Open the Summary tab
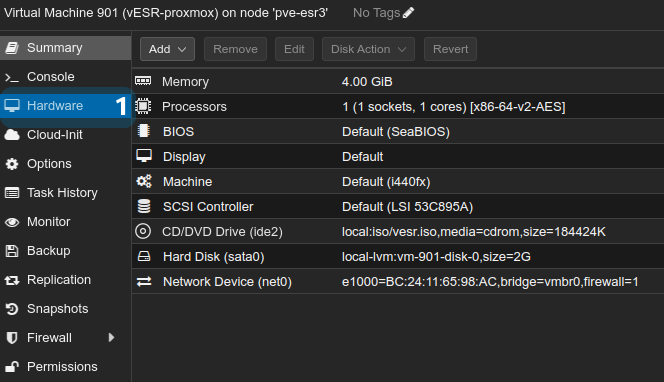This screenshot has width=664, height=382. click(x=66, y=48)
